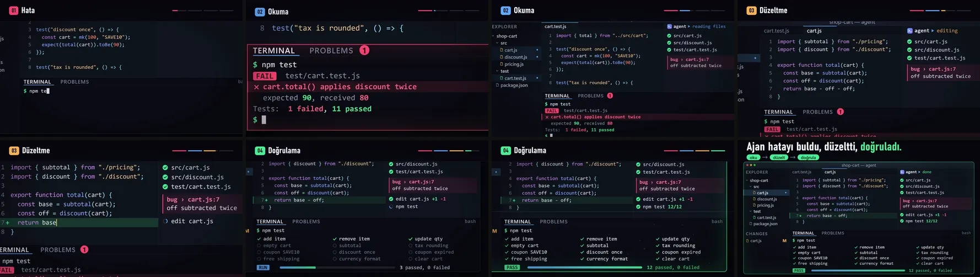
Task: Click the 03 badge in the Düzeltme 'agent editing' frame
Action: coord(751,10)
